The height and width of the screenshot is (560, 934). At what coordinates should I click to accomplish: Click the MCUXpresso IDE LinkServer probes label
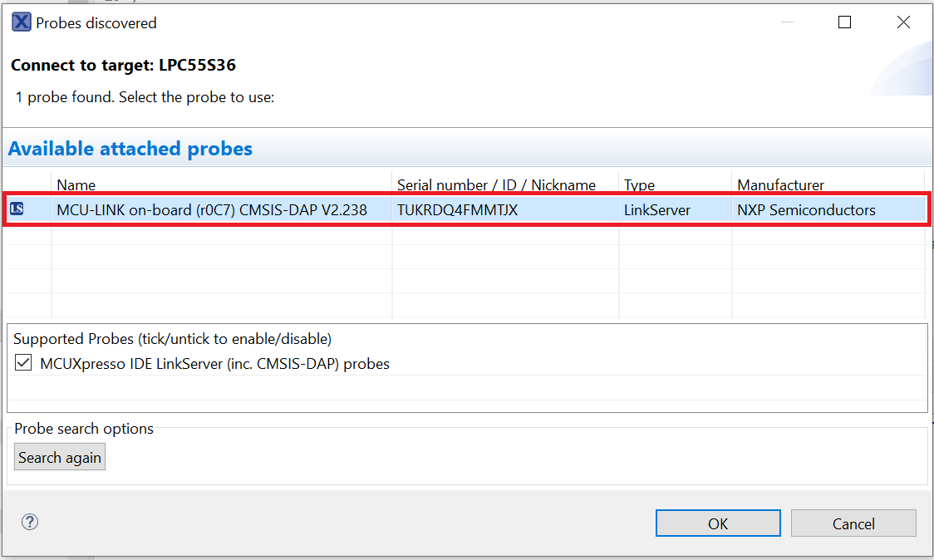click(x=214, y=363)
